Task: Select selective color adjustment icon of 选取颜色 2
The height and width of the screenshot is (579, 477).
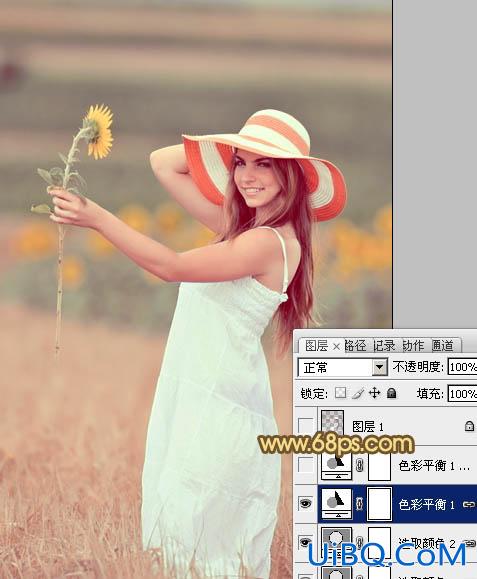Action: click(x=336, y=542)
